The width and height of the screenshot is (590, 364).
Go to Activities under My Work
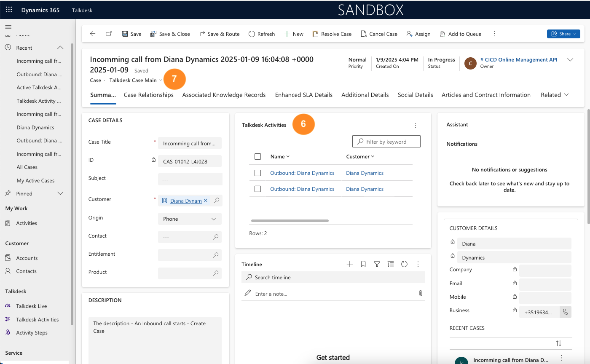[27, 223]
